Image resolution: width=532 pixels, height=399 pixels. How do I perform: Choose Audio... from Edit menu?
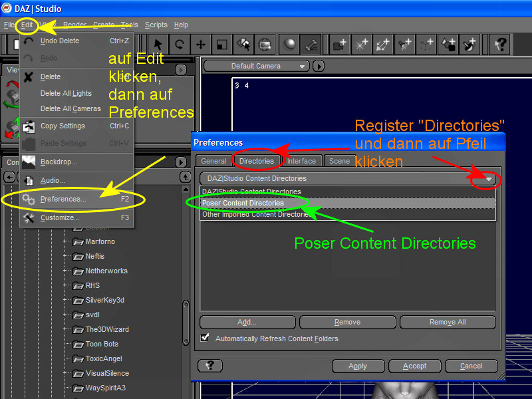[76, 180]
